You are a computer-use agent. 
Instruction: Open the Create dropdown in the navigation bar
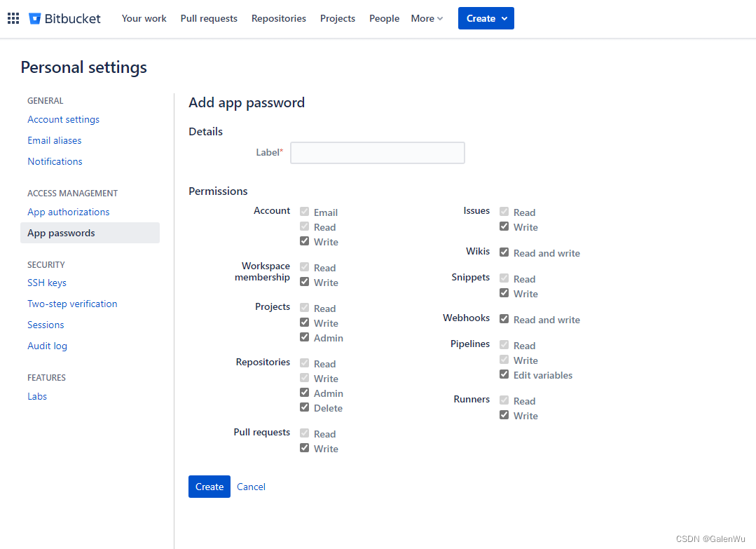click(486, 18)
